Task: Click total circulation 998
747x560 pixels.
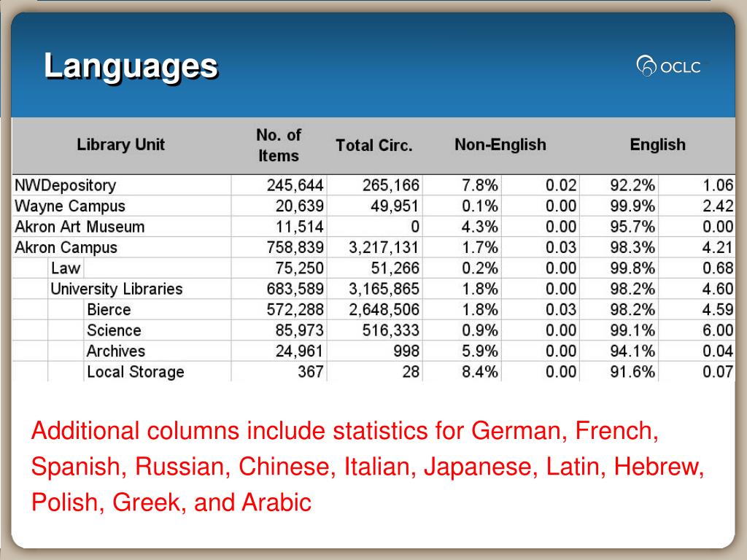Action: tap(406, 351)
